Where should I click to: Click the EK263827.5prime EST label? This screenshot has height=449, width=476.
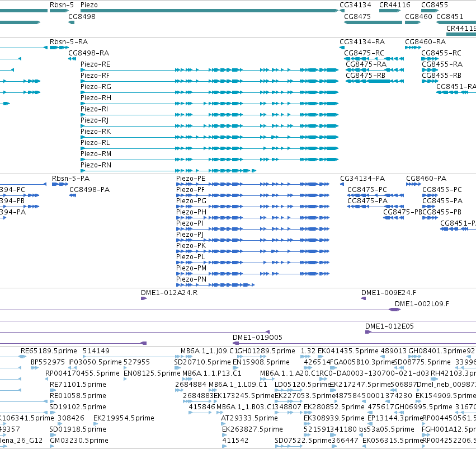[252, 429]
